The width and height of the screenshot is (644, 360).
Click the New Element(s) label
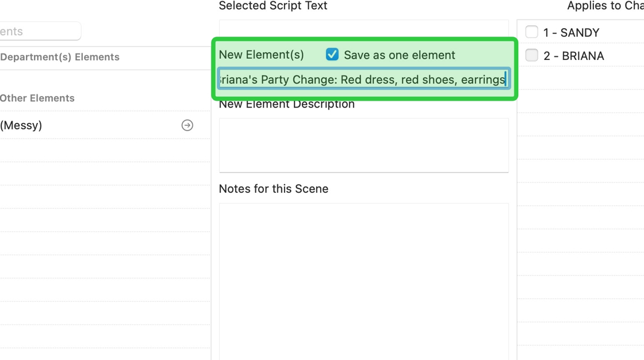(x=261, y=55)
